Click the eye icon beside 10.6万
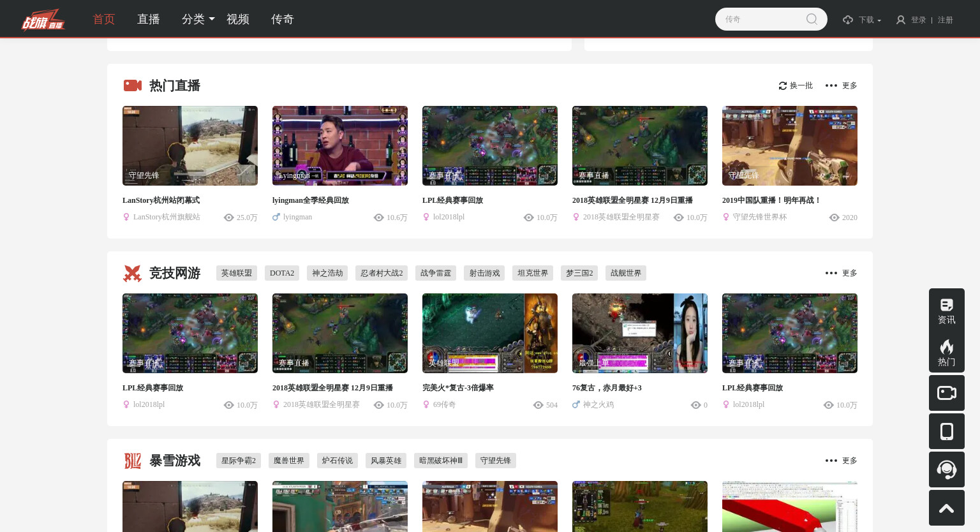Image resolution: width=980 pixels, height=532 pixels. coord(379,218)
